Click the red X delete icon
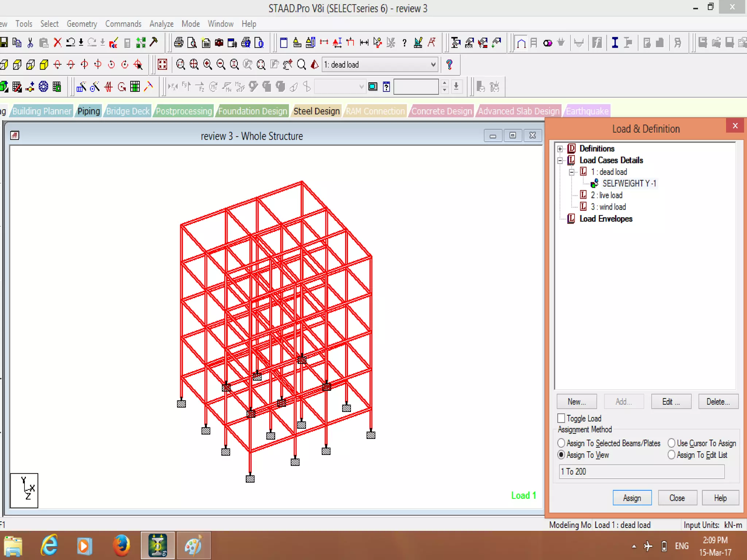The image size is (747, 560). pyautogui.click(x=57, y=43)
